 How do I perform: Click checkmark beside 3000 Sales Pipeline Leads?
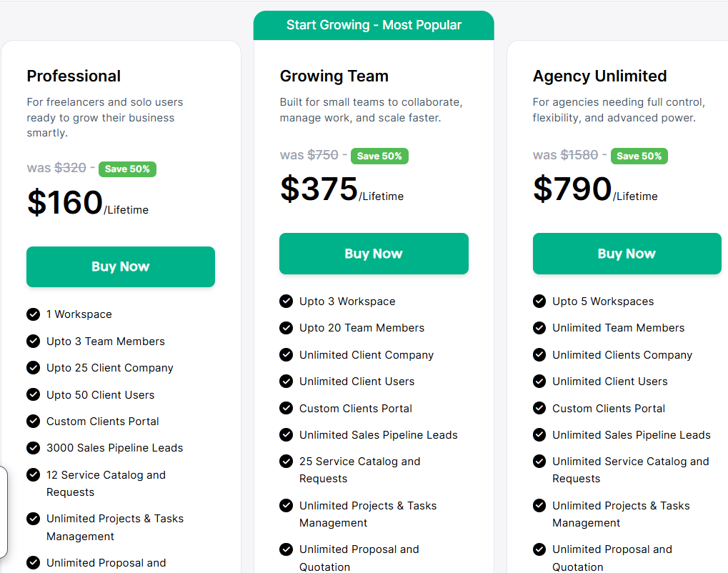(33, 448)
